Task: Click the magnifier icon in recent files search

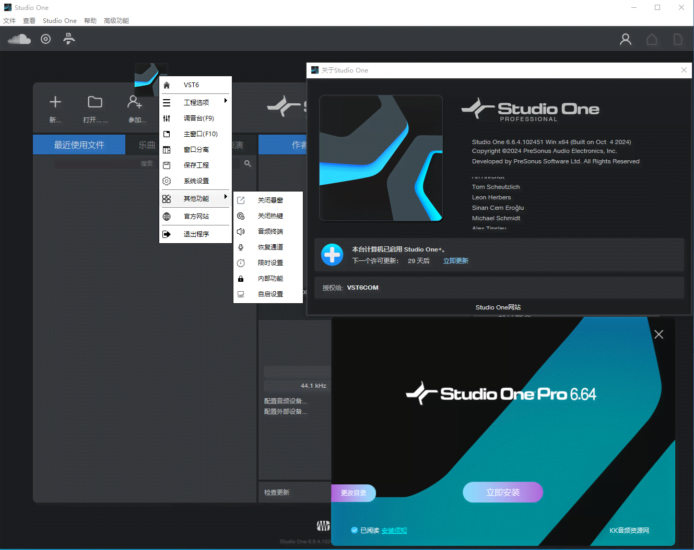Action: click(x=248, y=164)
